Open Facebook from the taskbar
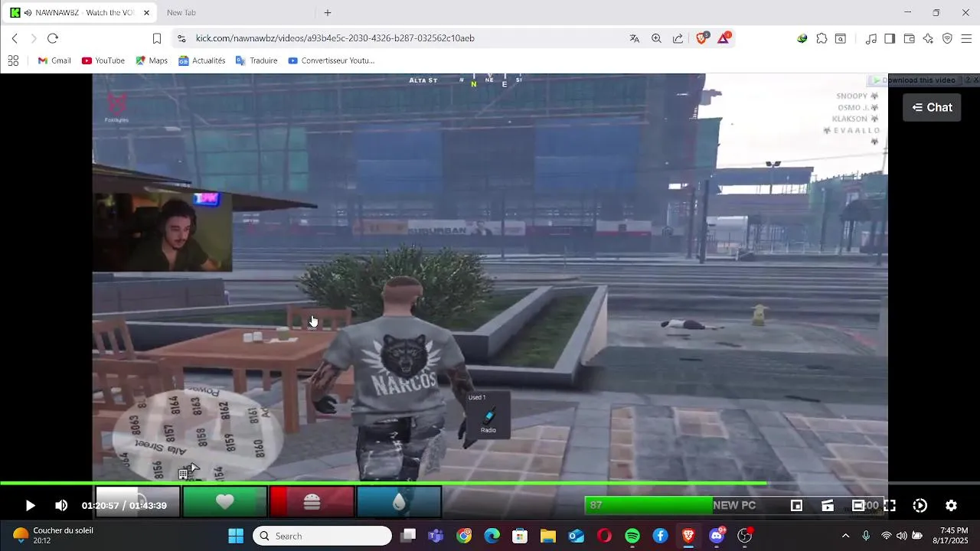The width and height of the screenshot is (980, 551). tap(661, 536)
